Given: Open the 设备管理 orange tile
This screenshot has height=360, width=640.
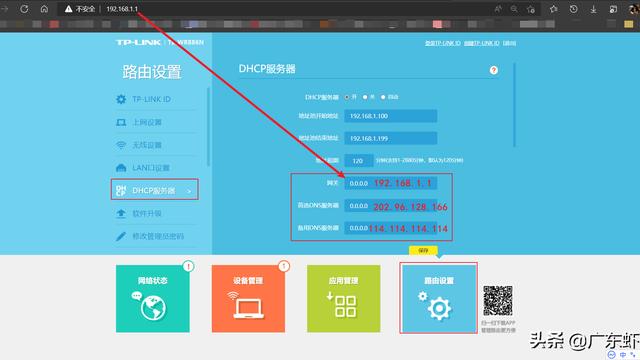Looking at the screenshot, I should [x=248, y=298].
